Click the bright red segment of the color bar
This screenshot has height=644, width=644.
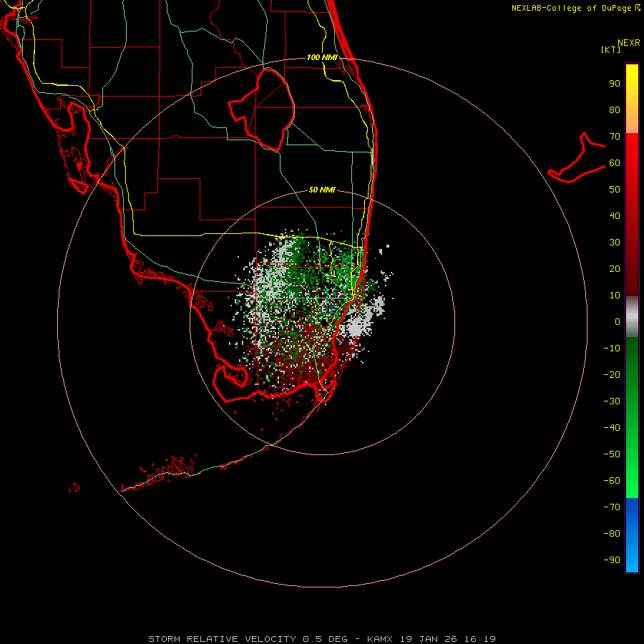[x=632, y=156]
